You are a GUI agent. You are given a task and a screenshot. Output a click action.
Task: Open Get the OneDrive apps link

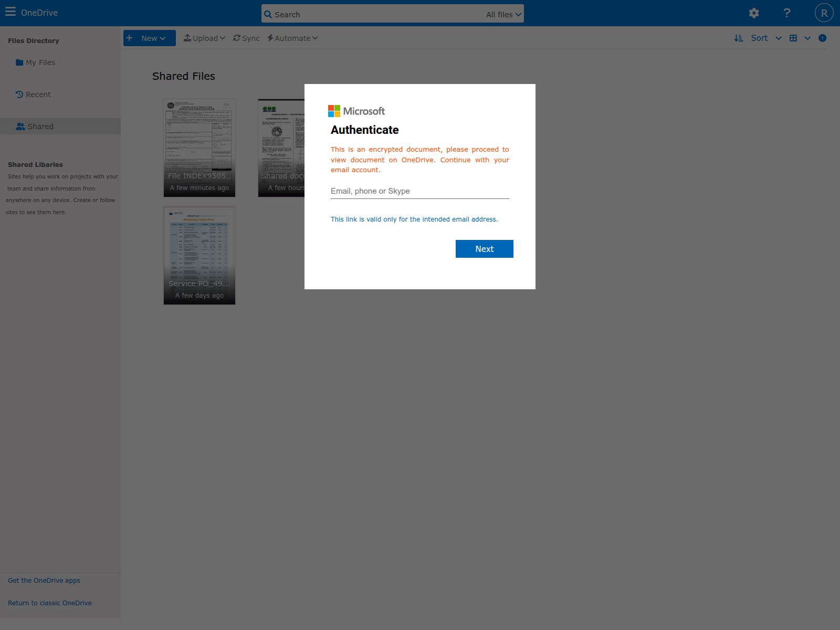tap(44, 581)
